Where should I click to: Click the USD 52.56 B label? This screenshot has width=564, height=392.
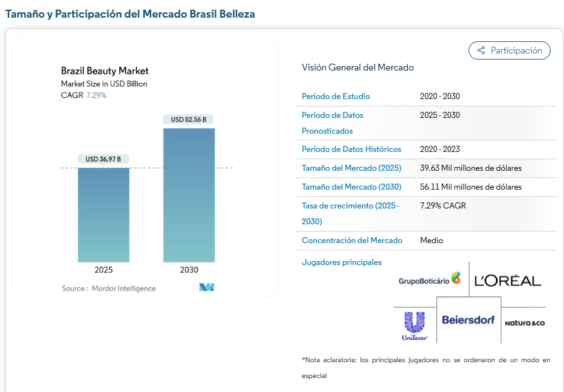[x=188, y=120]
